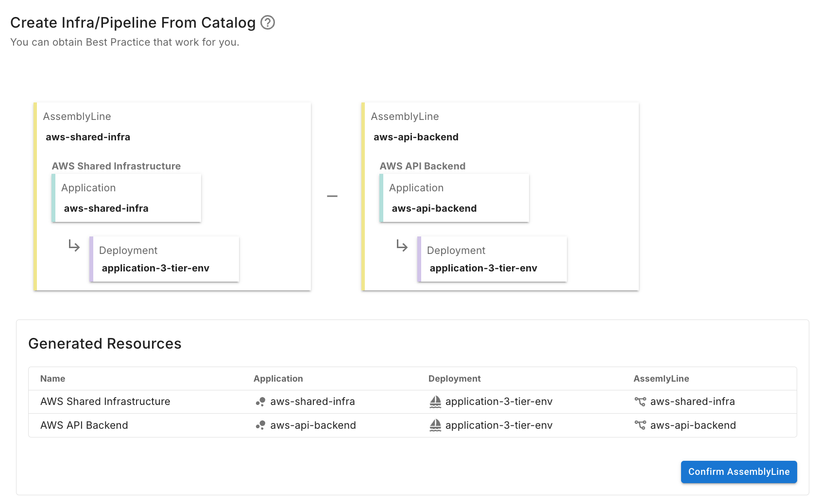The image size is (820, 504).
Task: Select the aws-api-backend Application card
Action: (454, 198)
